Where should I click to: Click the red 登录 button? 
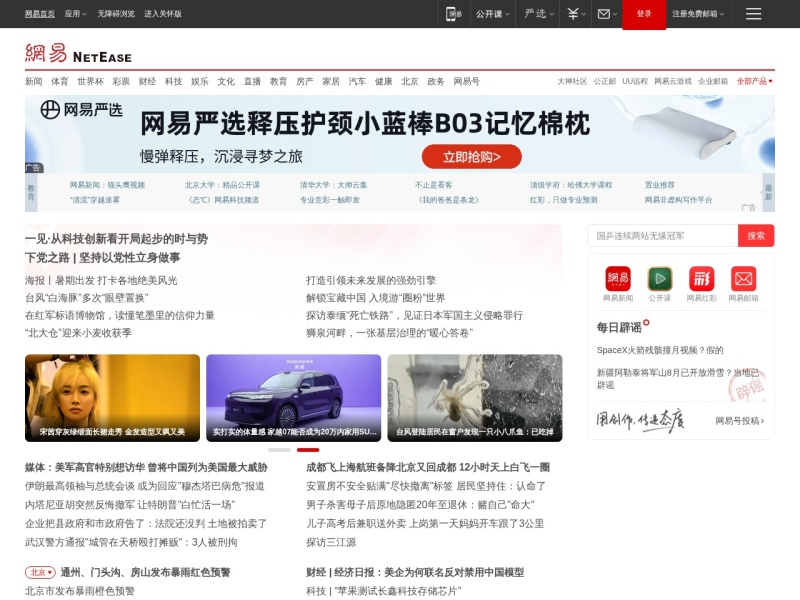644,14
